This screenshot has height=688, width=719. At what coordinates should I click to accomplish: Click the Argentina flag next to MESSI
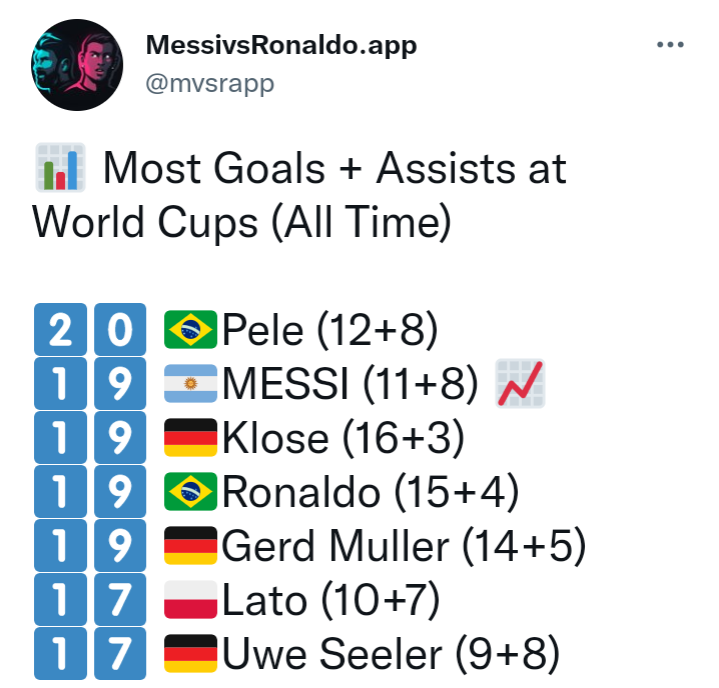pos(190,383)
